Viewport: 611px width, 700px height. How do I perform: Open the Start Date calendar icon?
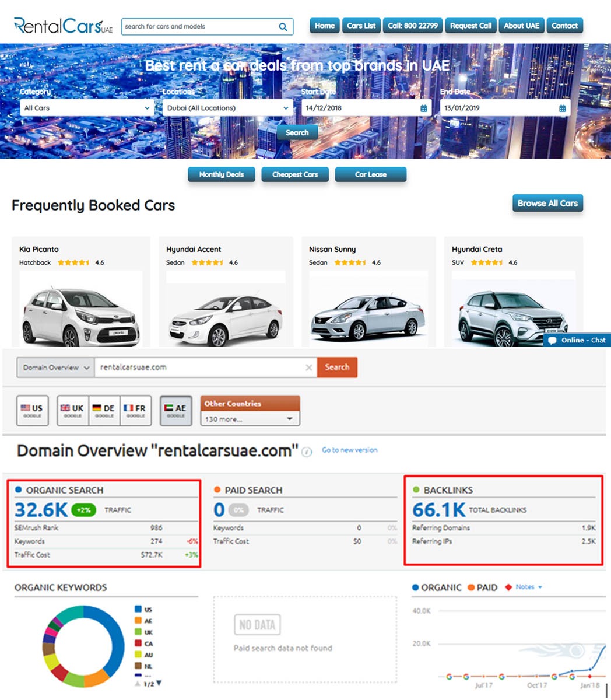tap(424, 108)
